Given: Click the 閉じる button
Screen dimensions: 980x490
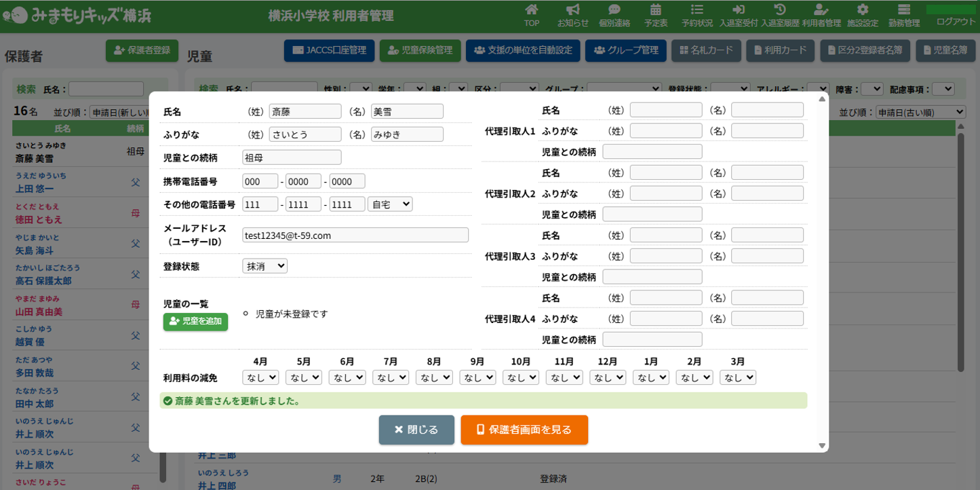Looking at the screenshot, I should (x=416, y=430).
